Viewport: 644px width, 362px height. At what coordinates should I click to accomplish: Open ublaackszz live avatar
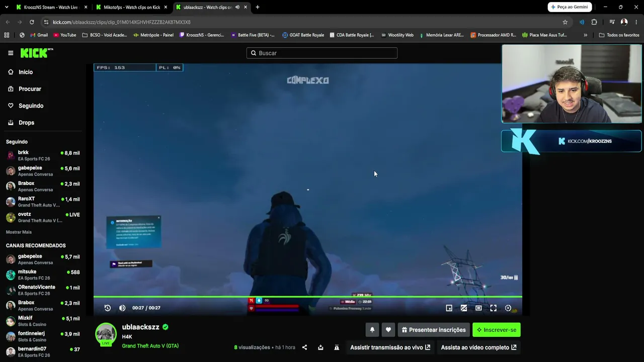tap(106, 334)
